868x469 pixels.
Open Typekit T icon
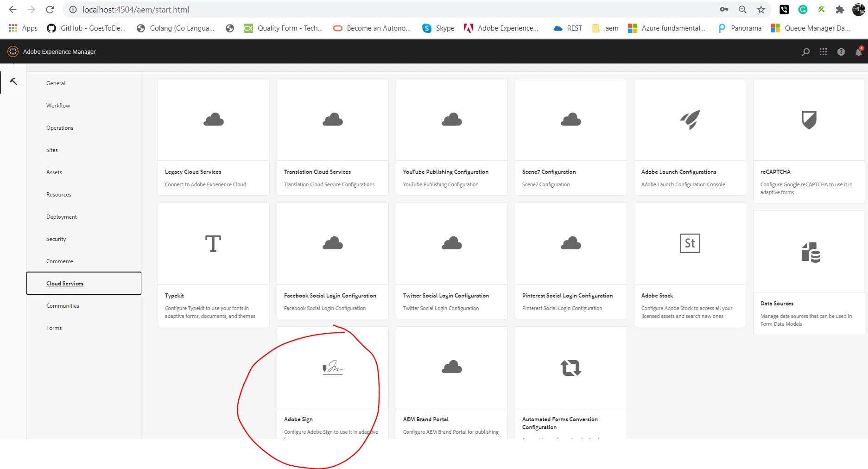[213, 244]
